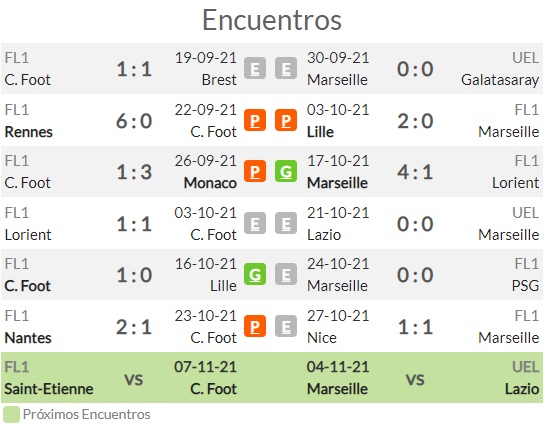Click the orange P badge beside Lille 2:0

(286, 120)
